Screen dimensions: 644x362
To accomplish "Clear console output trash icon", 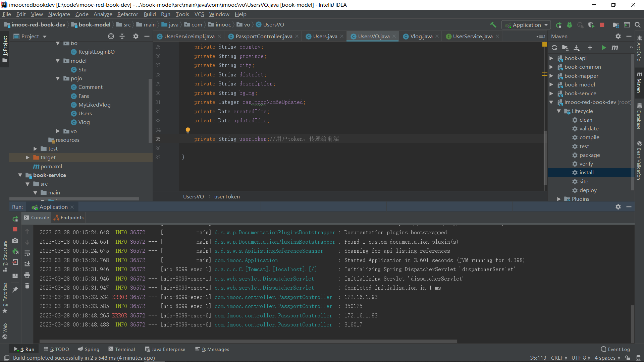I will 27,286.
